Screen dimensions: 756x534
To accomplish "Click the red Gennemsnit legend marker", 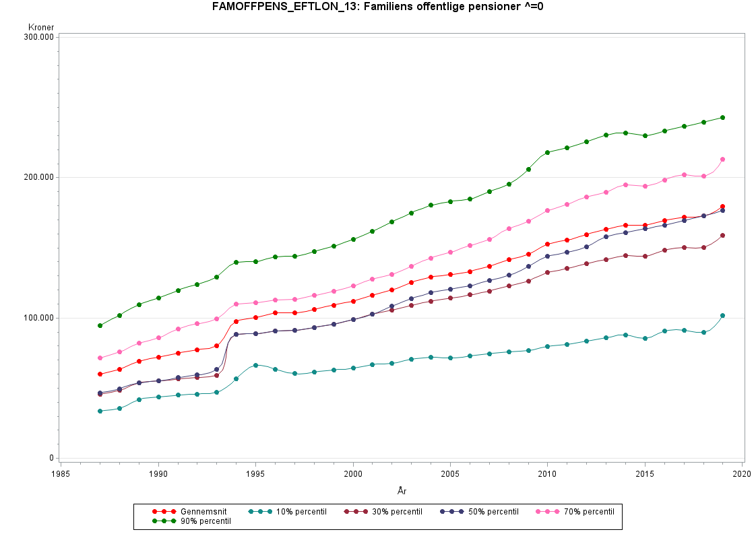I will [x=164, y=512].
